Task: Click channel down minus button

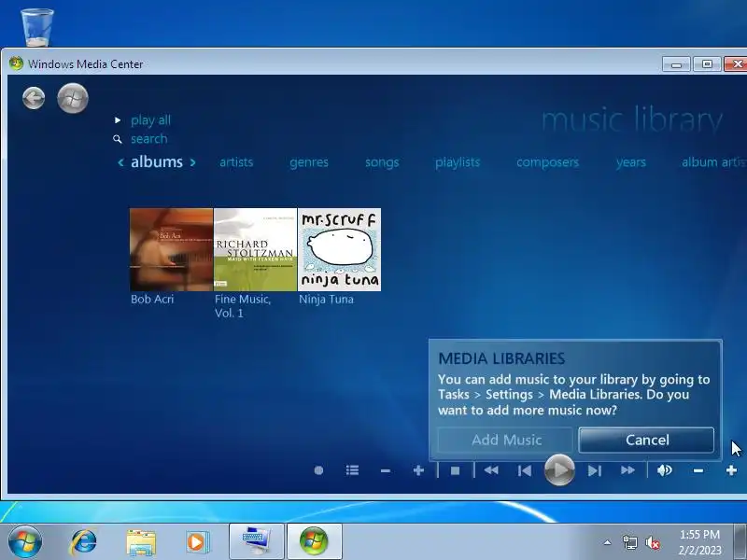Action: click(x=386, y=471)
